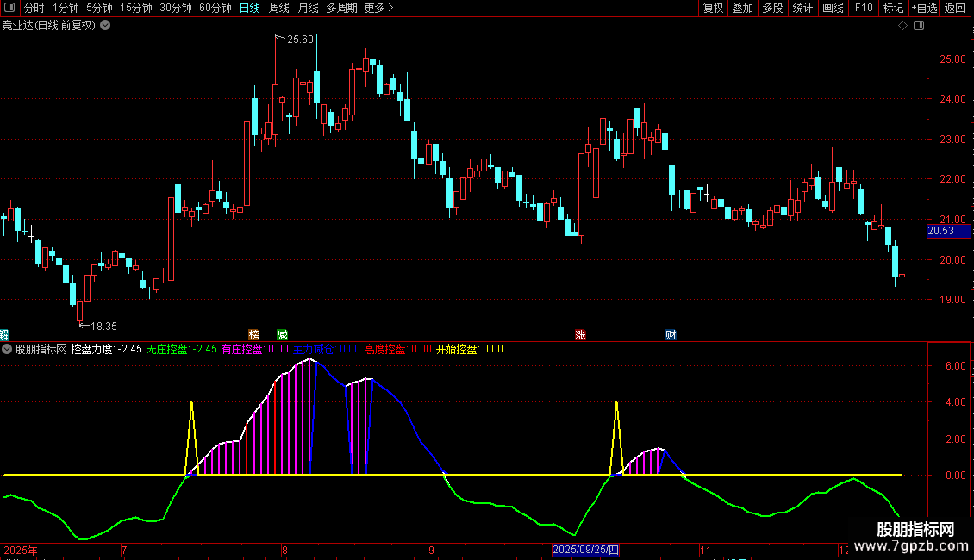Click the 财 event marker icon
Viewport: 974px width, 560px height.
[671, 334]
